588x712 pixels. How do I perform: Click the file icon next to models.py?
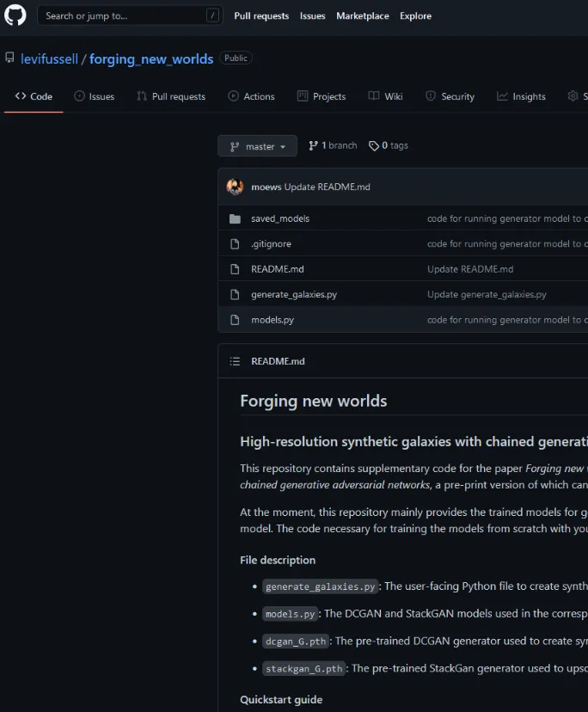point(235,320)
